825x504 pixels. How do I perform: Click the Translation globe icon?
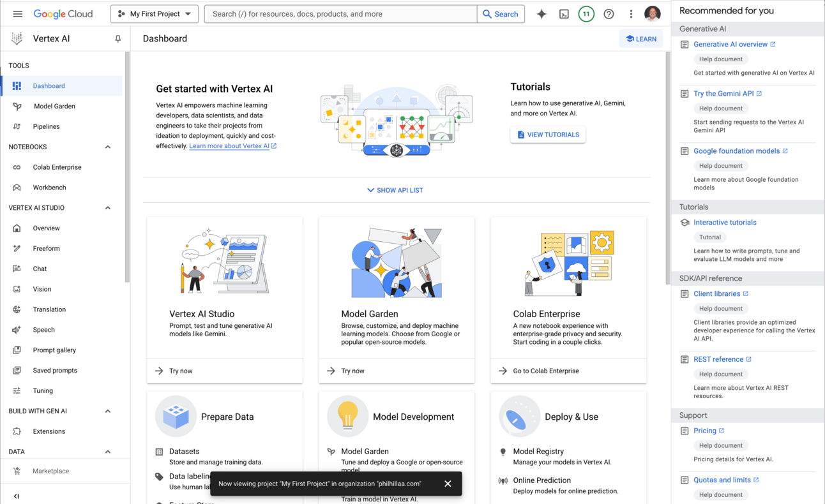coord(17,309)
